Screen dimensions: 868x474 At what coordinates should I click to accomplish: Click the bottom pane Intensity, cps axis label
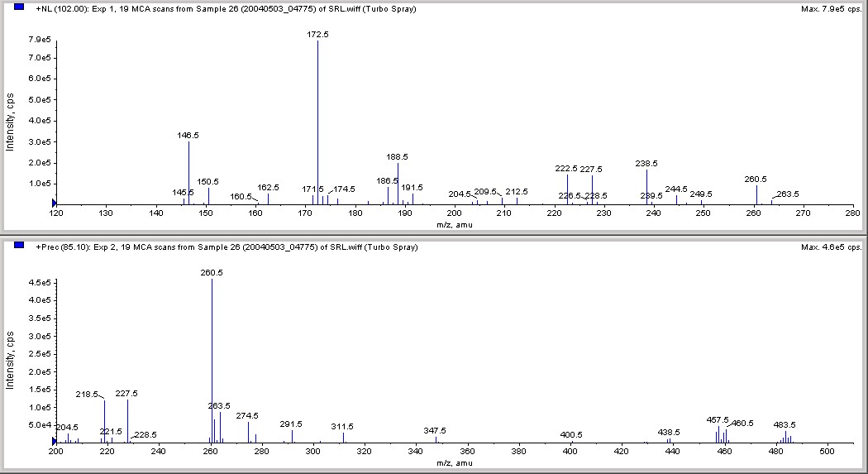pyautogui.click(x=9, y=361)
